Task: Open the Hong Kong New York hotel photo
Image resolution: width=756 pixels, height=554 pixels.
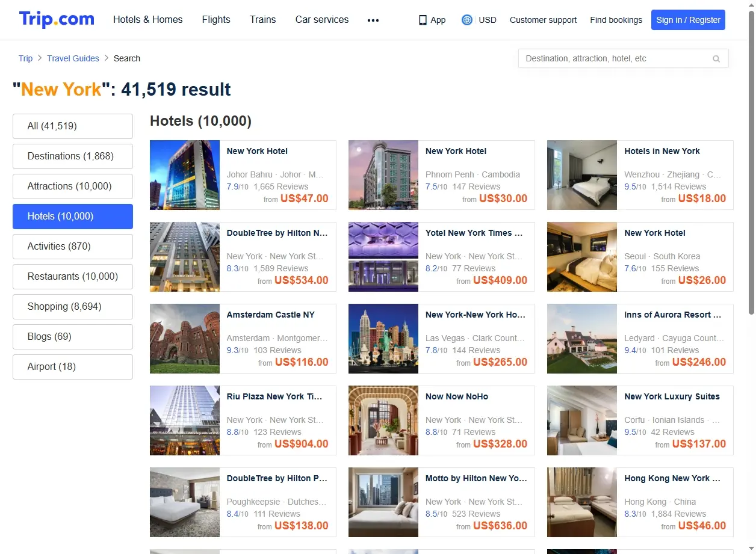Action: pyautogui.click(x=582, y=502)
